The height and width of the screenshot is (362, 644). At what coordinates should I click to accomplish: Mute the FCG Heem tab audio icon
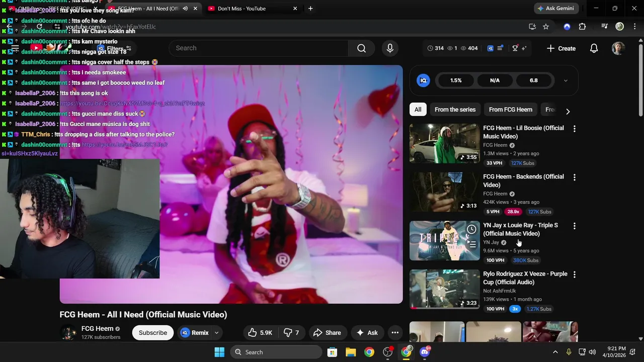[185, 9]
